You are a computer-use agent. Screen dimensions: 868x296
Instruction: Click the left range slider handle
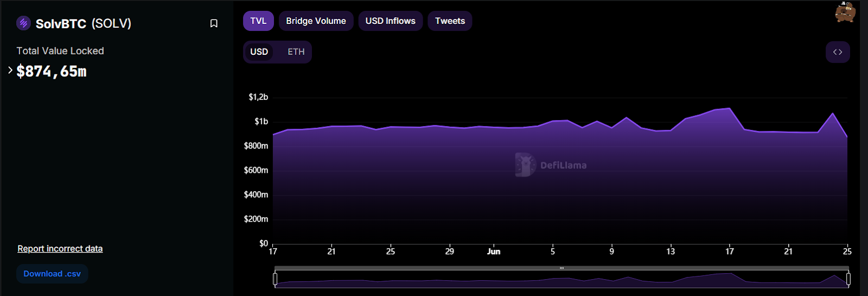(275, 279)
